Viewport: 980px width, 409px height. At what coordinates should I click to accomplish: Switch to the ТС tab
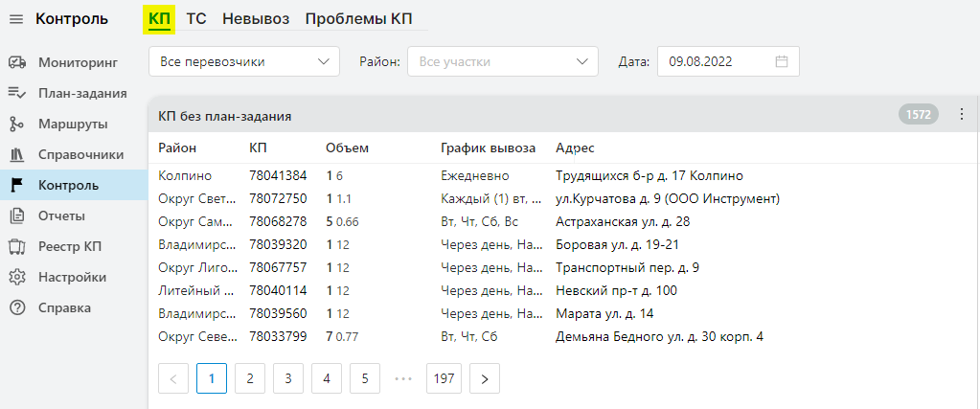point(196,18)
